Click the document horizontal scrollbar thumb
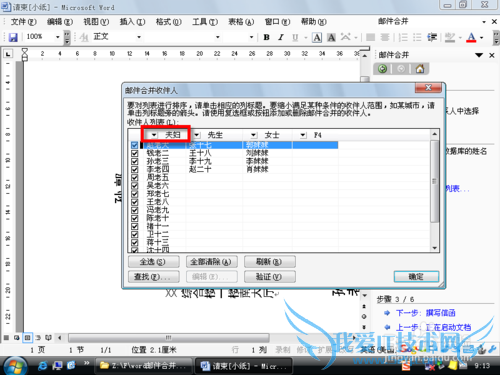Image resolution: width=500 pixels, height=375 pixels. pos(169,338)
